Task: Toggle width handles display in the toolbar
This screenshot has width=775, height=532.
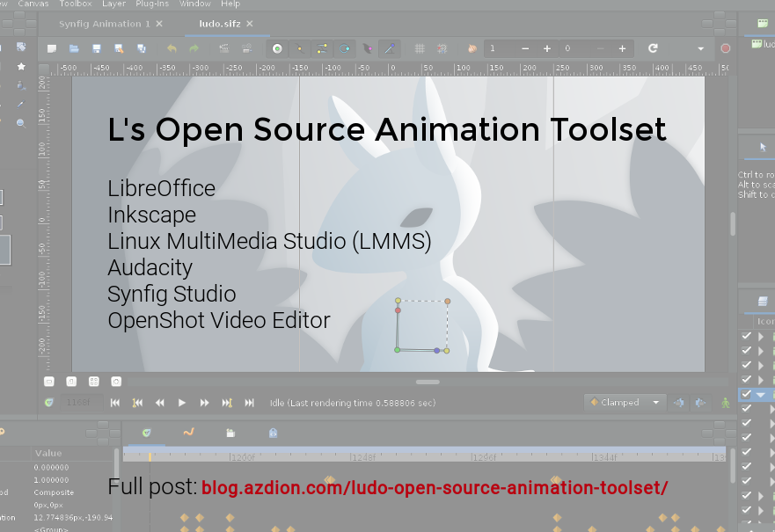Action: pos(367,48)
